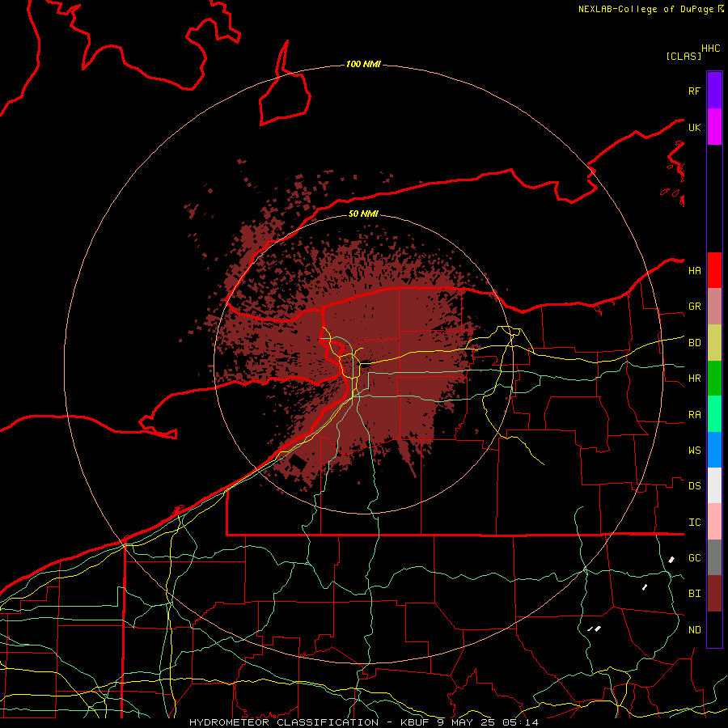Click the black rectangular gap in the echo southwest of the radar

(x=298, y=463)
